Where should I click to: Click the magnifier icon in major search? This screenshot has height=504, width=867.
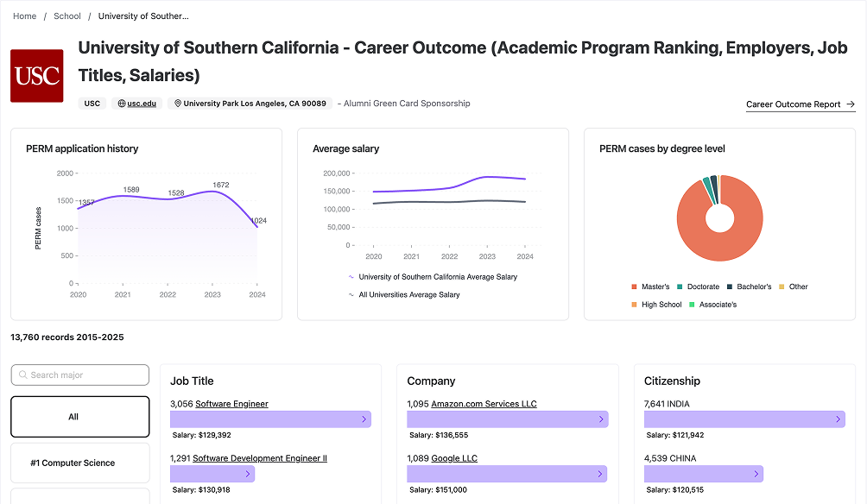pyautogui.click(x=23, y=375)
